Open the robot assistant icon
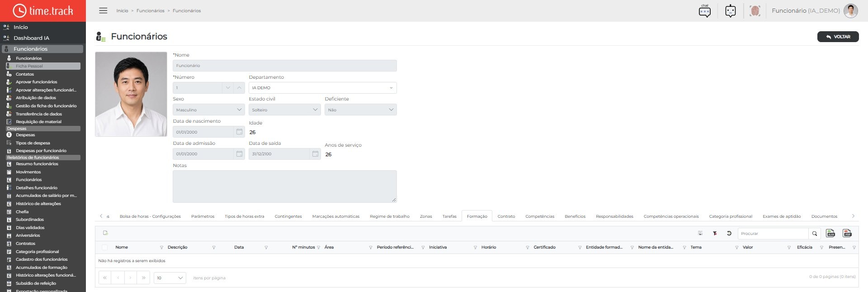 (x=731, y=11)
